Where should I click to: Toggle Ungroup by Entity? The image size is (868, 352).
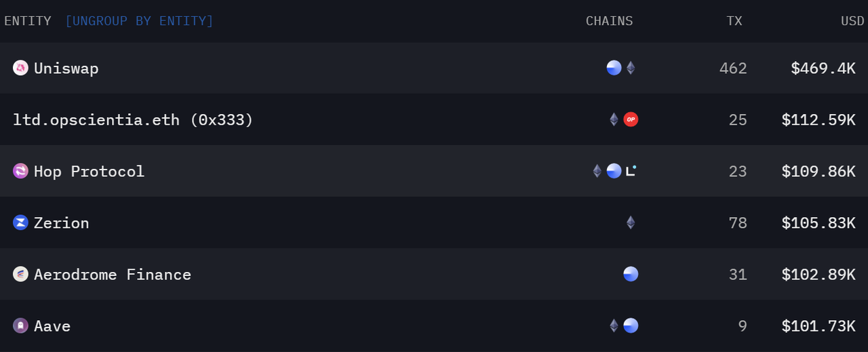139,21
